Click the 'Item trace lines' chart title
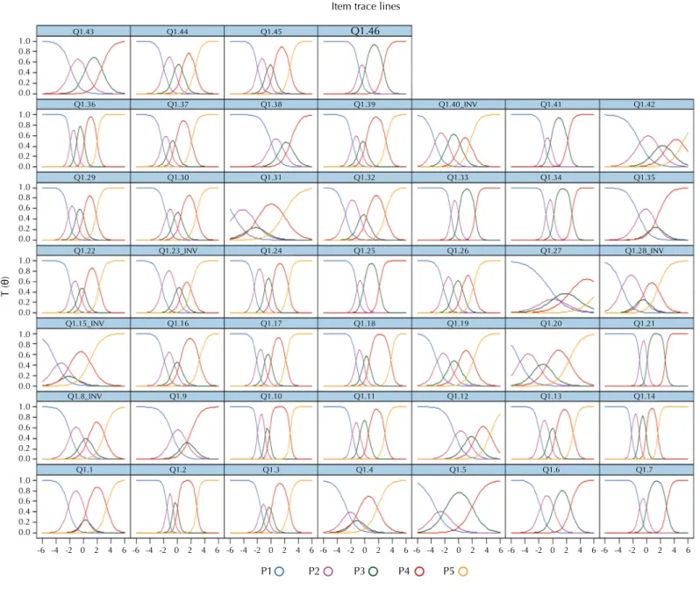This screenshot has width=700, height=589. (366, 6)
